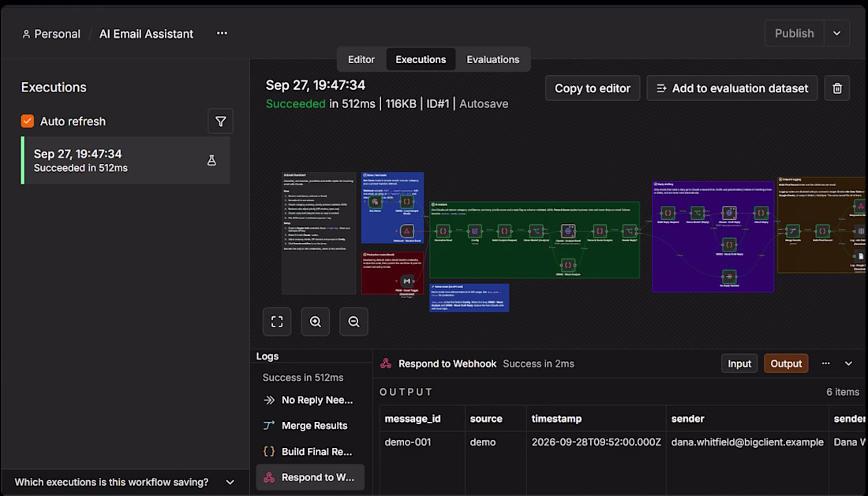
Task: Show the Input data view
Action: click(x=739, y=364)
